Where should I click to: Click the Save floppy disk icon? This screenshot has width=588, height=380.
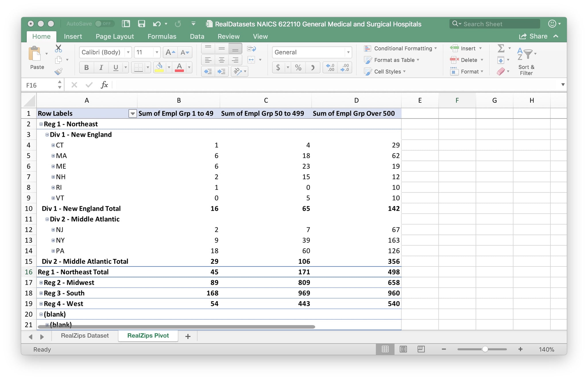click(x=141, y=24)
